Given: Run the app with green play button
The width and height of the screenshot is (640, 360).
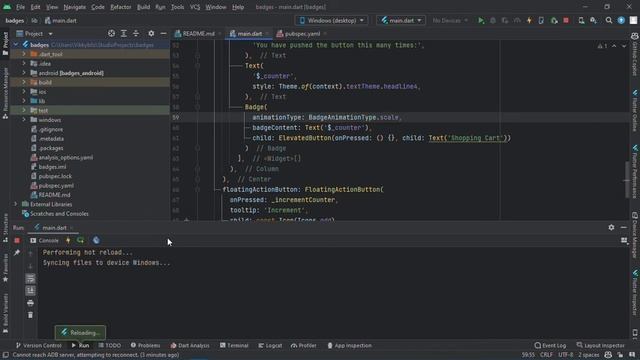Looking at the screenshot, I should [x=481, y=20].
